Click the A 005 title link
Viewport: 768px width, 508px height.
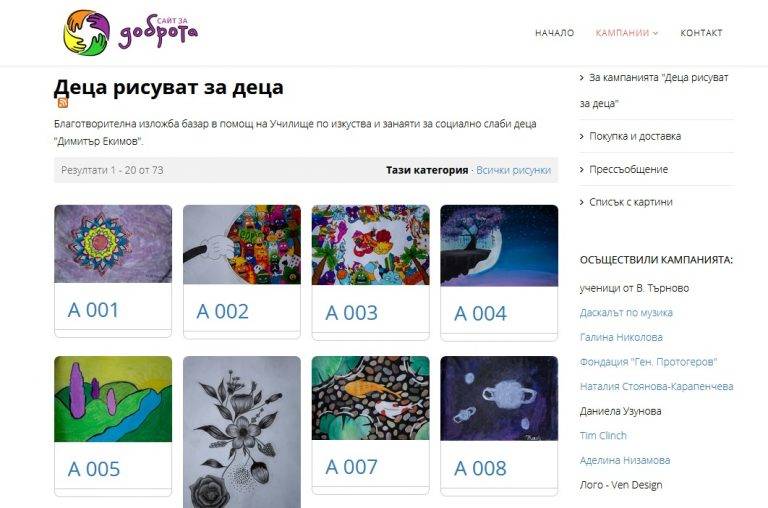tap(94, 469)
